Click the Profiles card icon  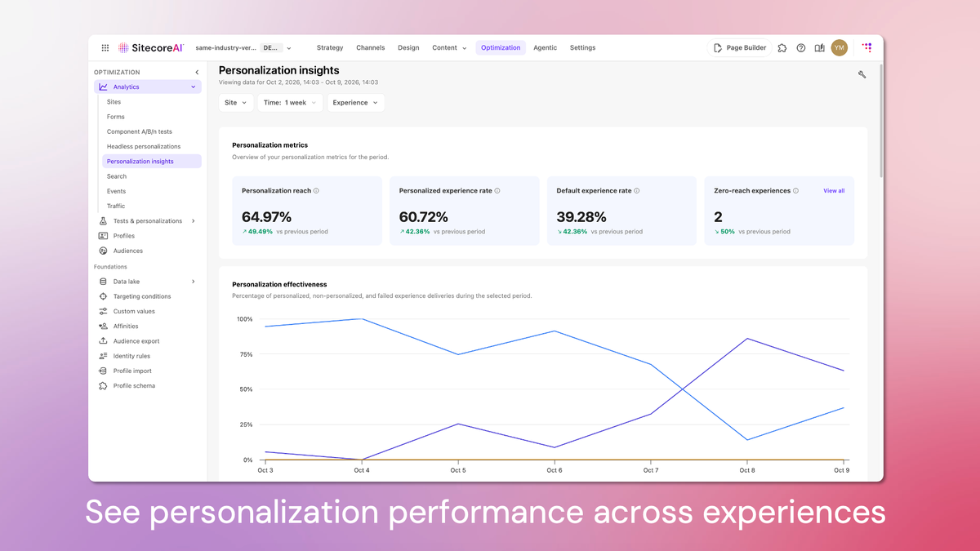click(x=103, y=236)
